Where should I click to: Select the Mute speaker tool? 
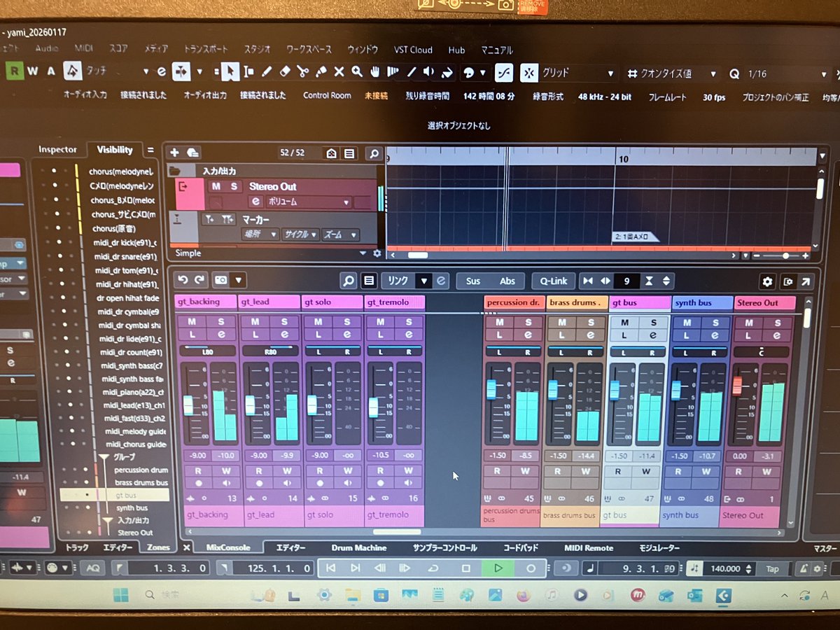click(x=428, y=72)
